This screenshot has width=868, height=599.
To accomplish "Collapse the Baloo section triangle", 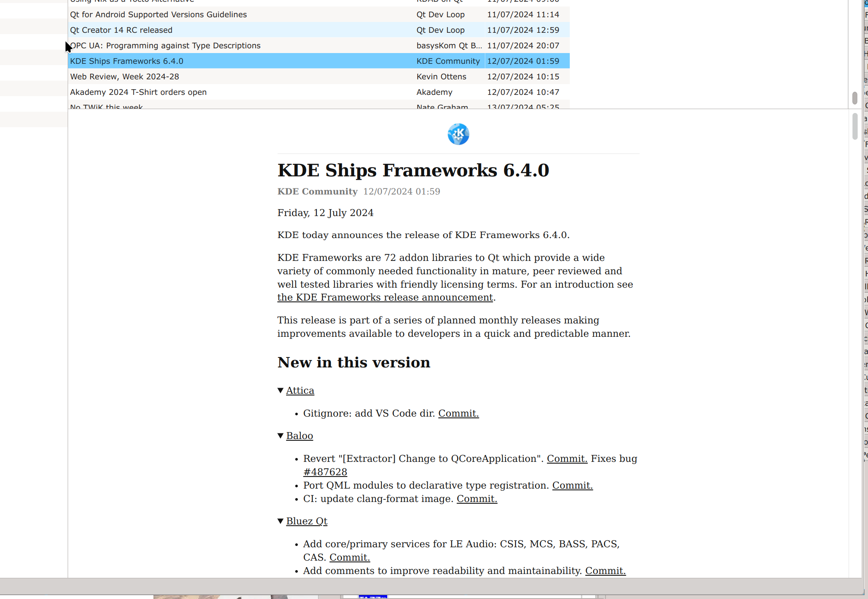I will click(281, 436).
